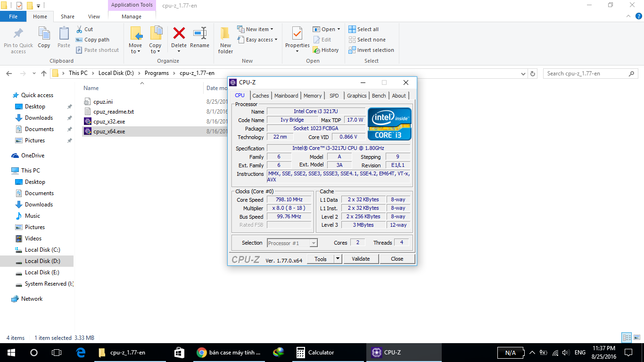Click the Cut scissors command
The image size is (644, 362).
tap(84, 29)
